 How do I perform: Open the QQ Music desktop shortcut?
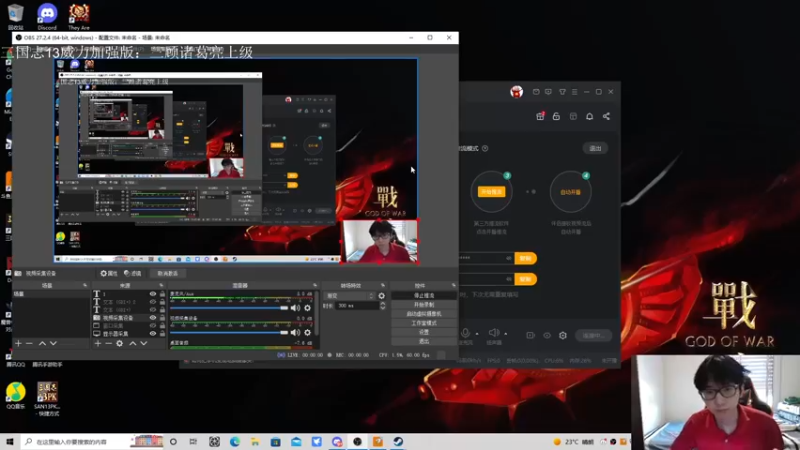(16, 396)
